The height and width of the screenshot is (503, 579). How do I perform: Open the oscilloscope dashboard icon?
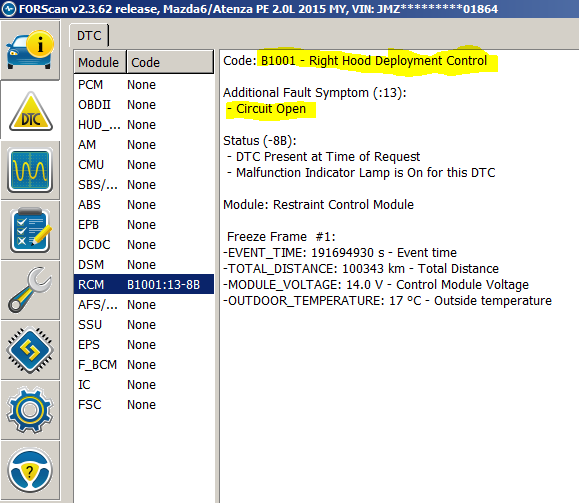[x=30, y=171]
